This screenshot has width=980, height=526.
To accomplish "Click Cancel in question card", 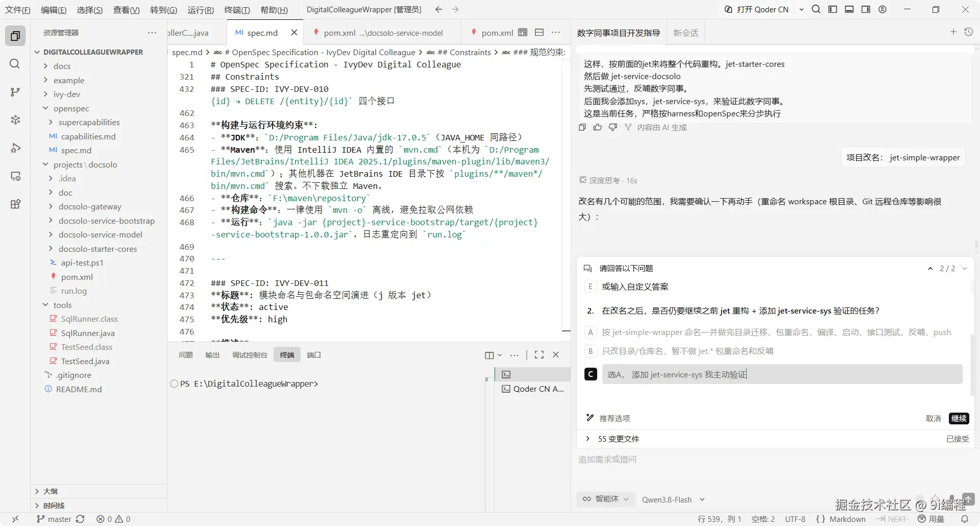I will pyautogui.click(x=933, y=418).
